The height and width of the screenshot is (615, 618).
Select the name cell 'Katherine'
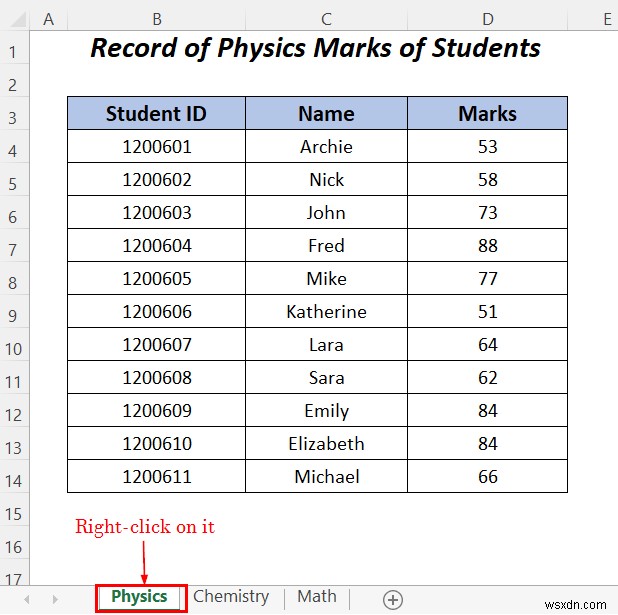click(326, 311)
